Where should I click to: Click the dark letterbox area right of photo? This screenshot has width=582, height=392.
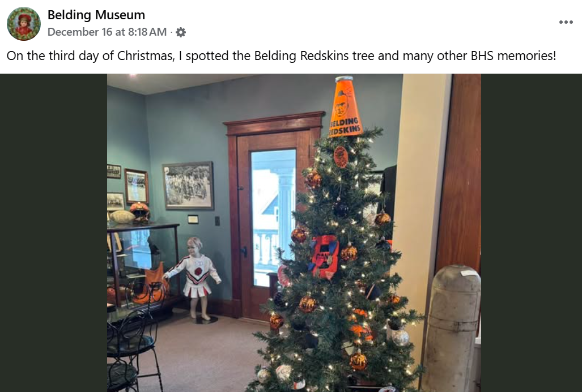(x=532, y=233)
